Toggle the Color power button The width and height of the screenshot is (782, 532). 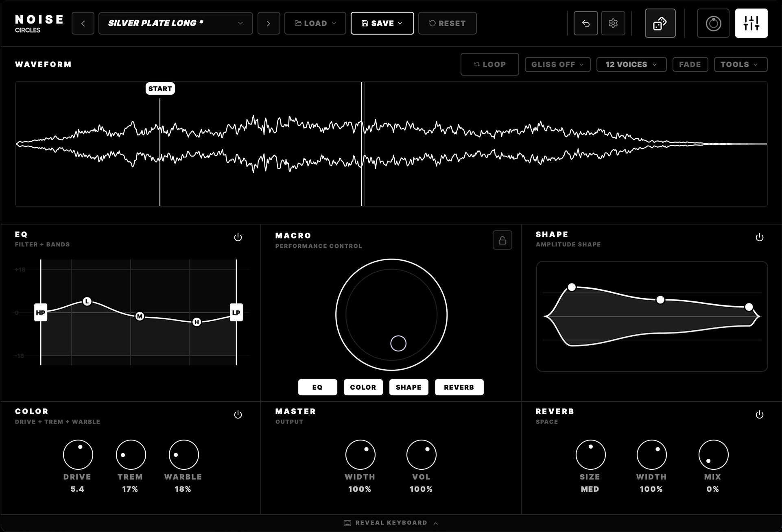238,414
